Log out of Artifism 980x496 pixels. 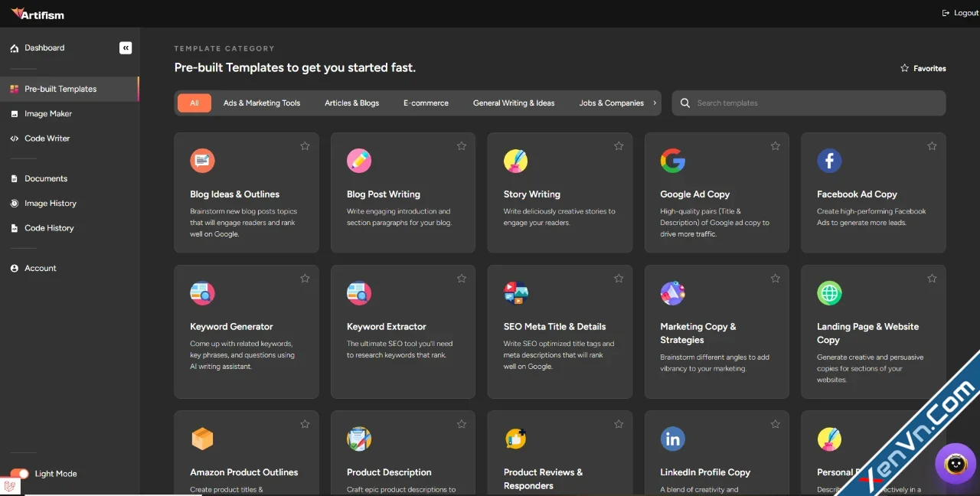pos(959,12)
